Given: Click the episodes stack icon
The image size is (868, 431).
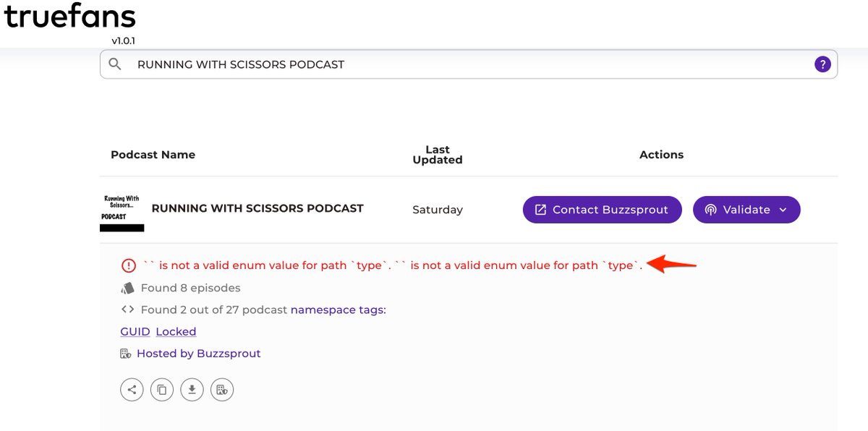Looking at the screenshot, I should click(x=127, y=288).
